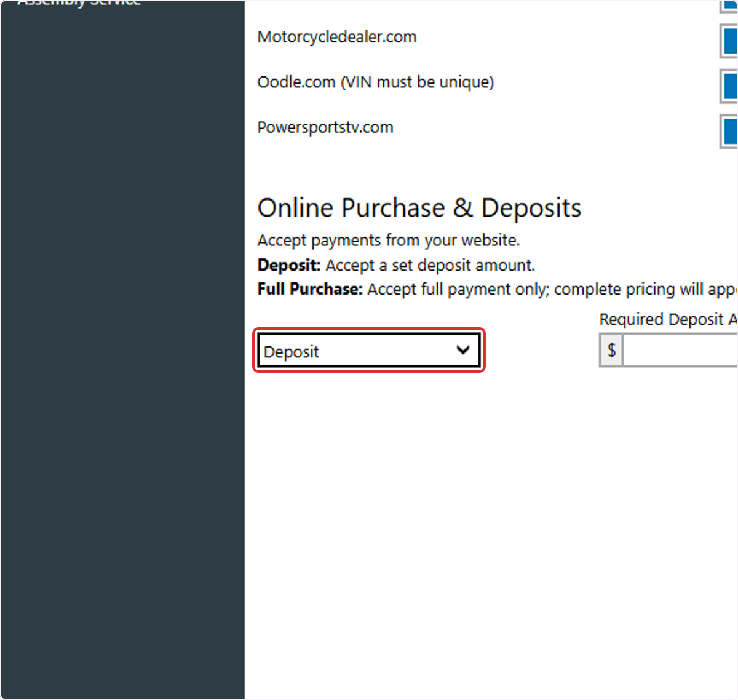Click the Powersportstv.com label
This screenshot has height=700, width=738.
click(325, 127)
